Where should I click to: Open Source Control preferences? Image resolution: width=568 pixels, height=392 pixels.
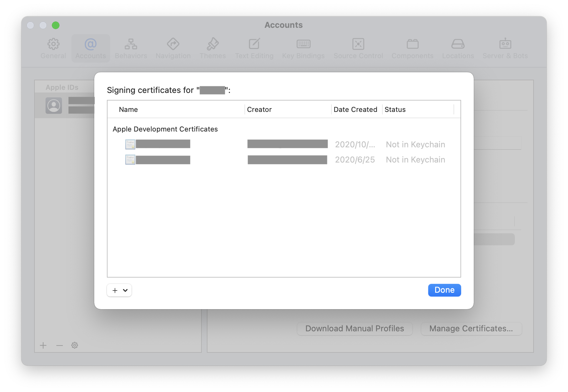point(358,48)
